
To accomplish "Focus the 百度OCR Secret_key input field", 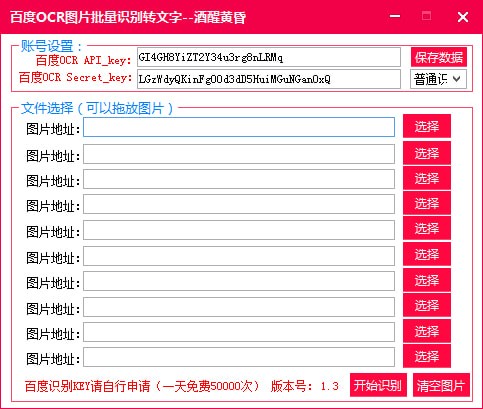I will coord(269,79).
